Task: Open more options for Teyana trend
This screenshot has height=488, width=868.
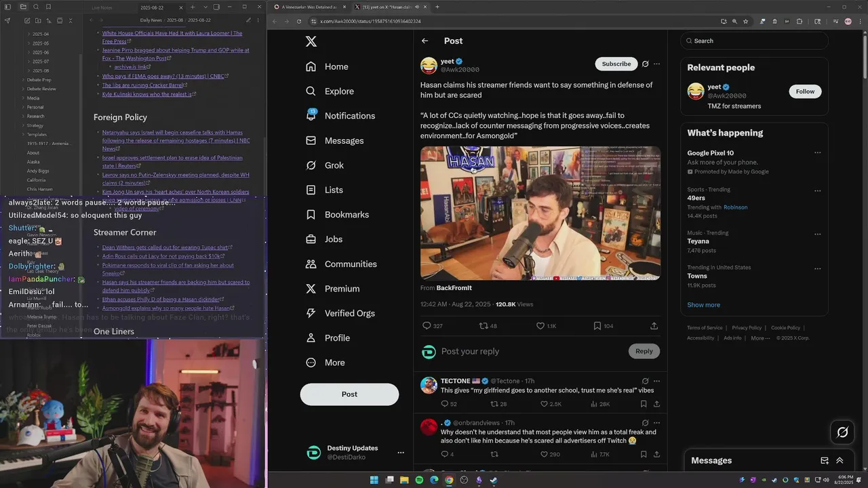Action: [x=817, y=234]
